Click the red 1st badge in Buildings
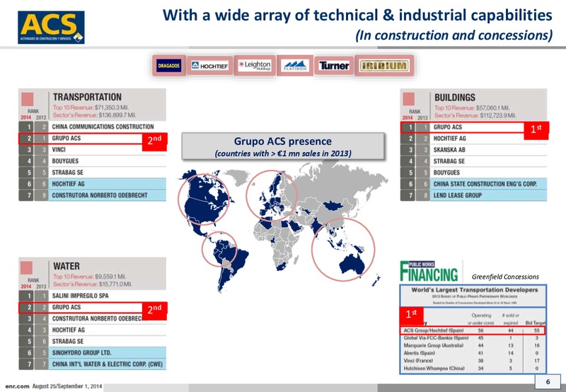 point(536,130)
